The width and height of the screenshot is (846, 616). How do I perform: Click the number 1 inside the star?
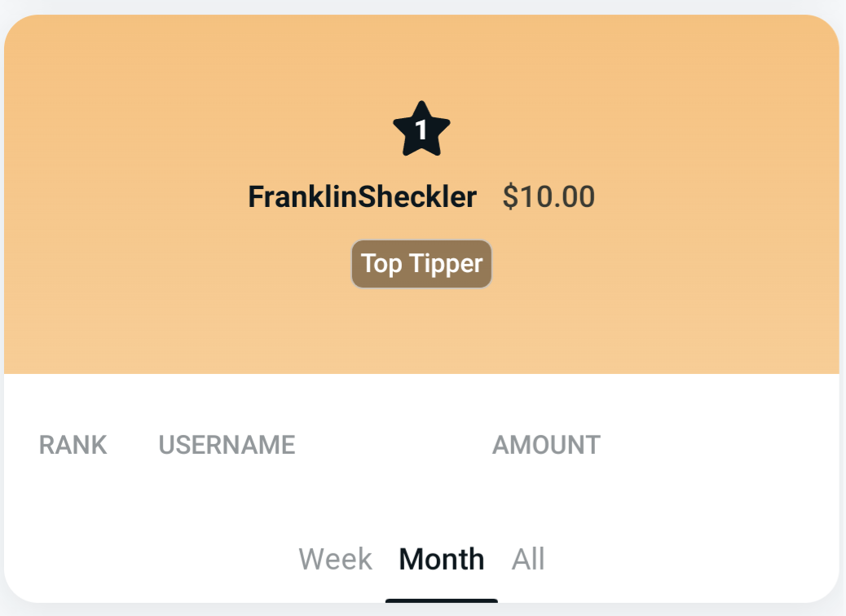[421, 130]
